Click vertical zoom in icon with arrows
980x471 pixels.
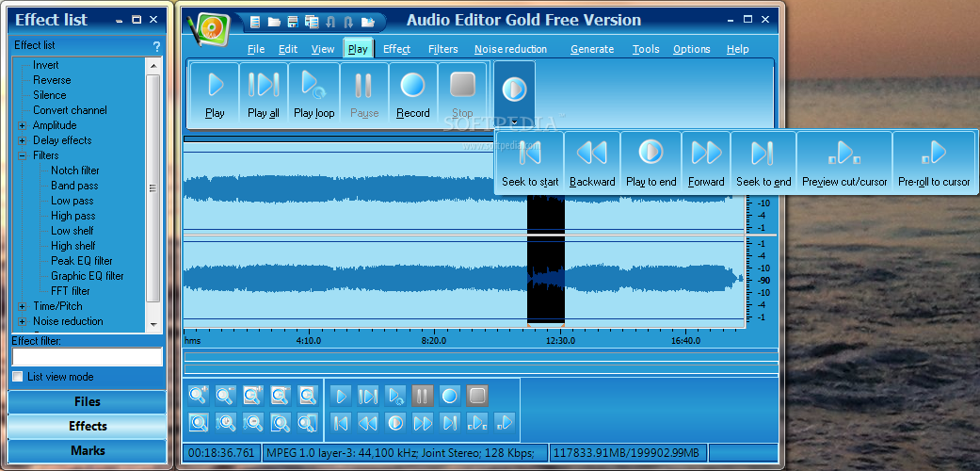coord(226,423)
